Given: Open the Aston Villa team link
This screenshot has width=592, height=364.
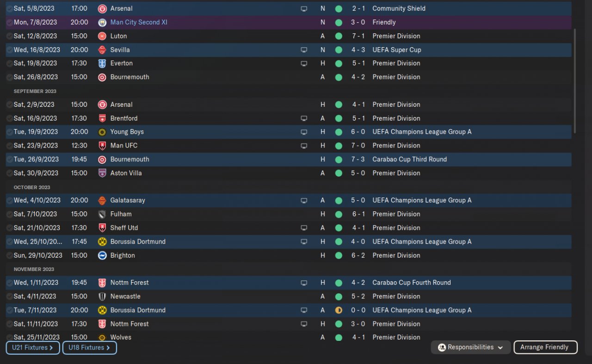Looking at the screenshot, I should (126, 173).
